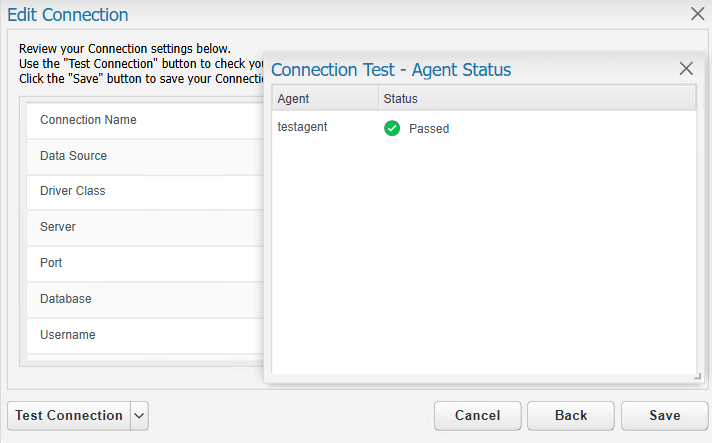
Task: Click the Test Connection button
Action: tap(69, 416)
